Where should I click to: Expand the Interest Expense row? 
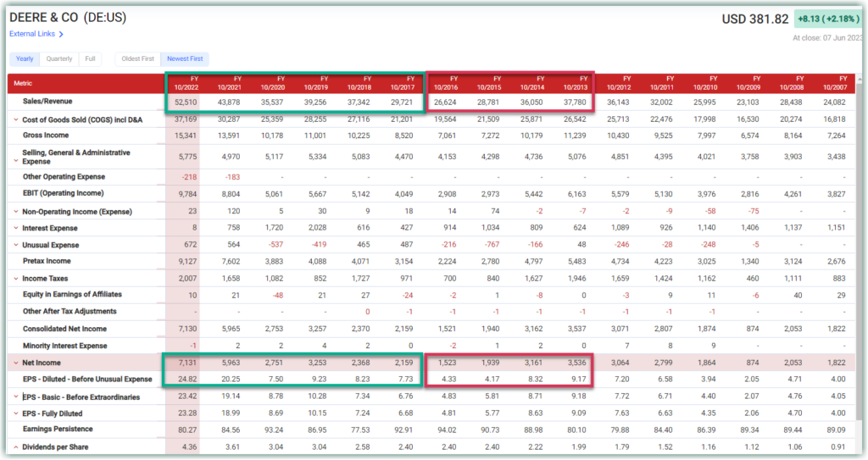(x=16, y=228)
